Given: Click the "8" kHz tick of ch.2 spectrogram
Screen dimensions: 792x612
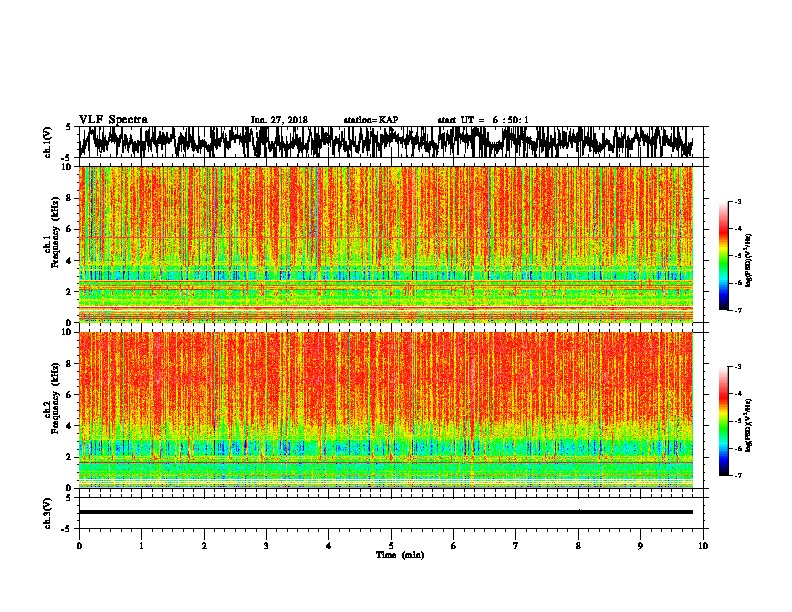Looking at the screenshot, I should pos(70,364).
